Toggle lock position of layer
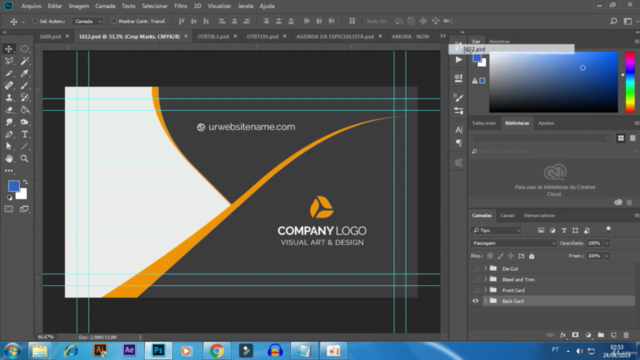640x360 pixels. [511, 256]
